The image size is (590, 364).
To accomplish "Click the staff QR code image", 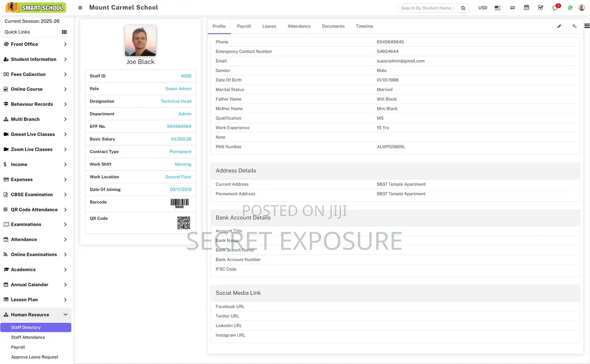I will point(184,223).
